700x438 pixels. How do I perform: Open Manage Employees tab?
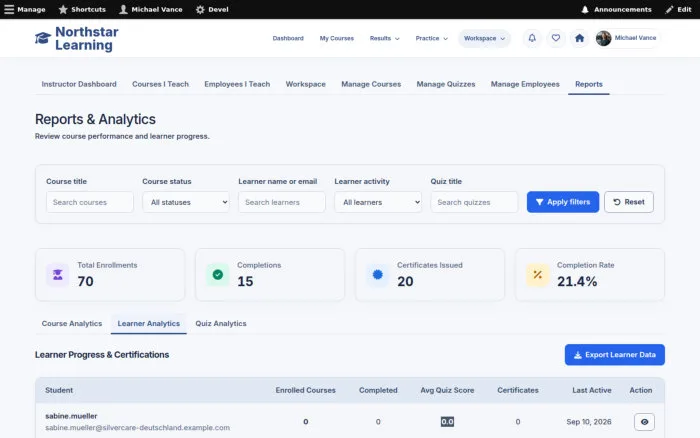point(525,84)
